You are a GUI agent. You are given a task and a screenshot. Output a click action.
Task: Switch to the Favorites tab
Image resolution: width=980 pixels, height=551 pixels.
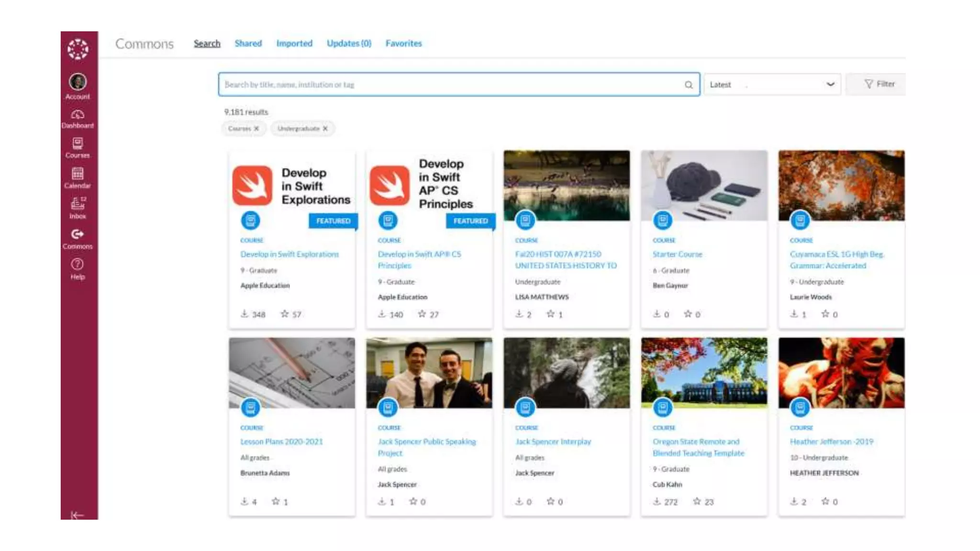pos(403,44)
